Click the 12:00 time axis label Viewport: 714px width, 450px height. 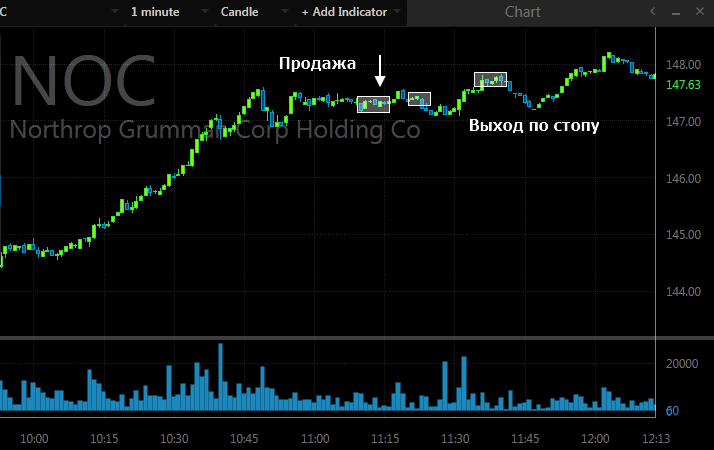click(595, 439)
